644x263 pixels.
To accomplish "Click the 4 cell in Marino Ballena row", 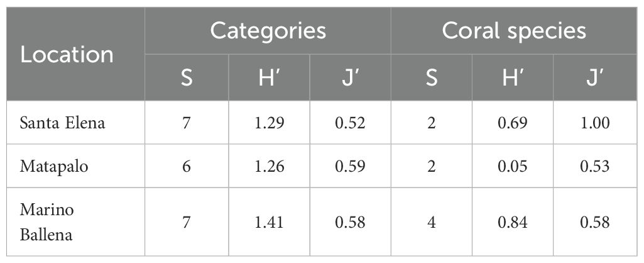I will click(x=432, y=222).
